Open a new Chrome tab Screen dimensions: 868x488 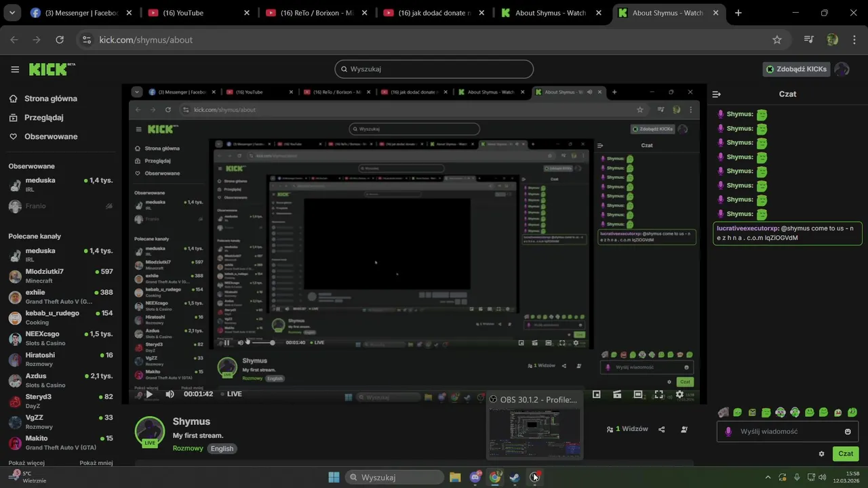[738, 13]
